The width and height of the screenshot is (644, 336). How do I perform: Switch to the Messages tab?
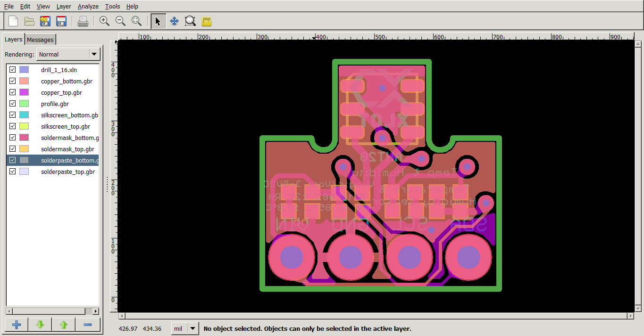40,40
